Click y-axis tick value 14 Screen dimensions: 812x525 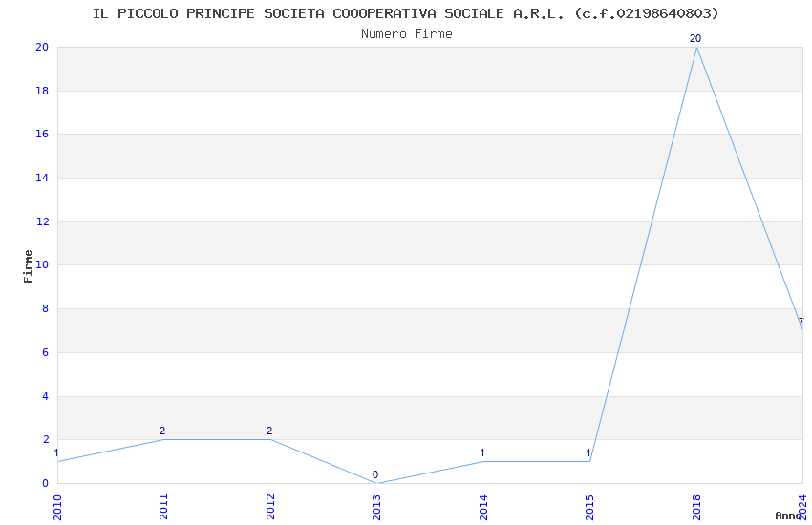point(42,178)
